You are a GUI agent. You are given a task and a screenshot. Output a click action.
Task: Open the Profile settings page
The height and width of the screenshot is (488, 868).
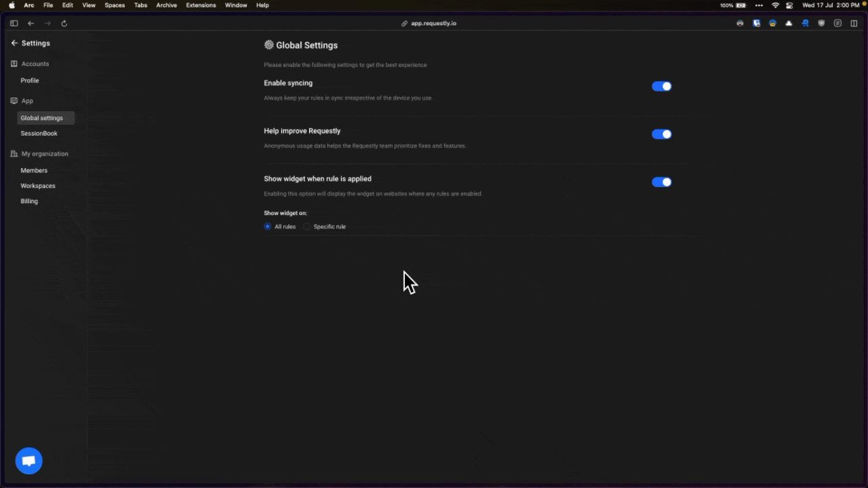pyautogui.click(x=30, y=81)
